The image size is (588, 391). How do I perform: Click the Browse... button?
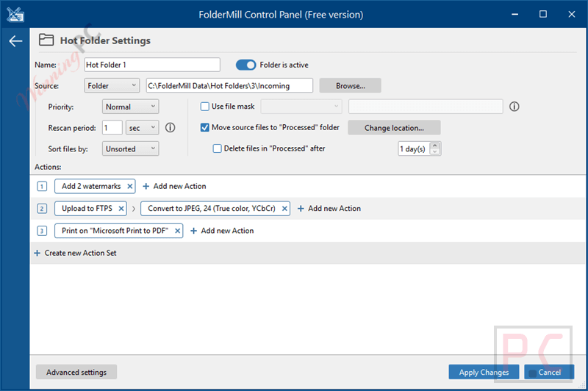click(x=351, y=86)
